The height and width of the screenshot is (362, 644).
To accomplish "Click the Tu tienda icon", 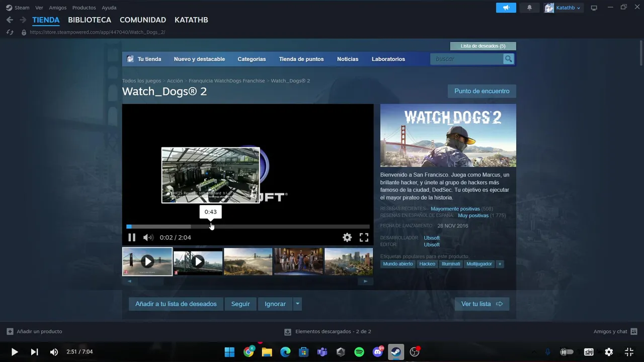I will coord(130,59).
